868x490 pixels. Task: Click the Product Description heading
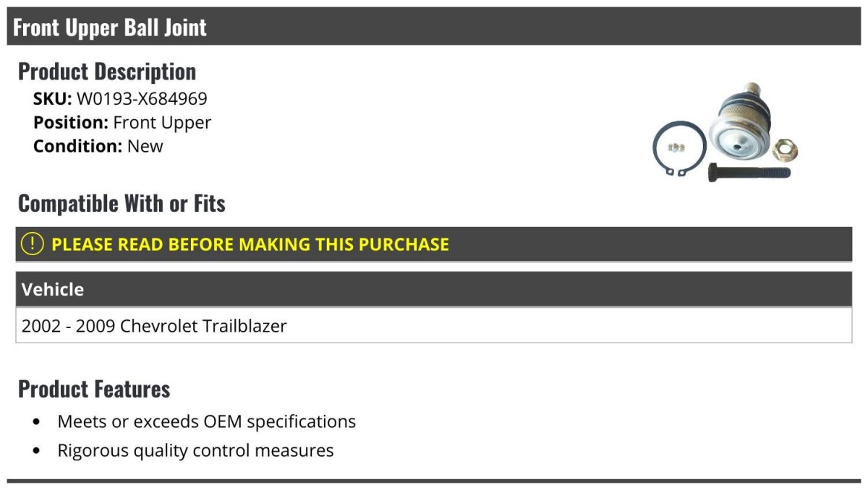coord(107,72)
